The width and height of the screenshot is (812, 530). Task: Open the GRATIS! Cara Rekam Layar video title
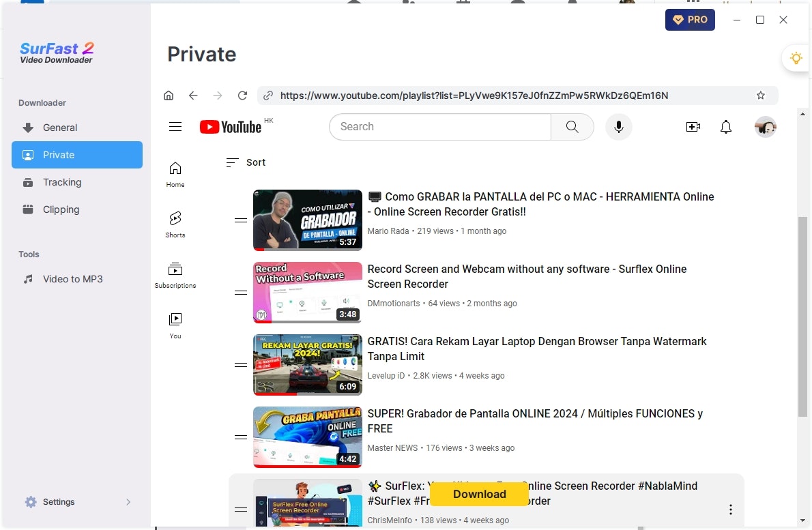(x=537, y=349)
